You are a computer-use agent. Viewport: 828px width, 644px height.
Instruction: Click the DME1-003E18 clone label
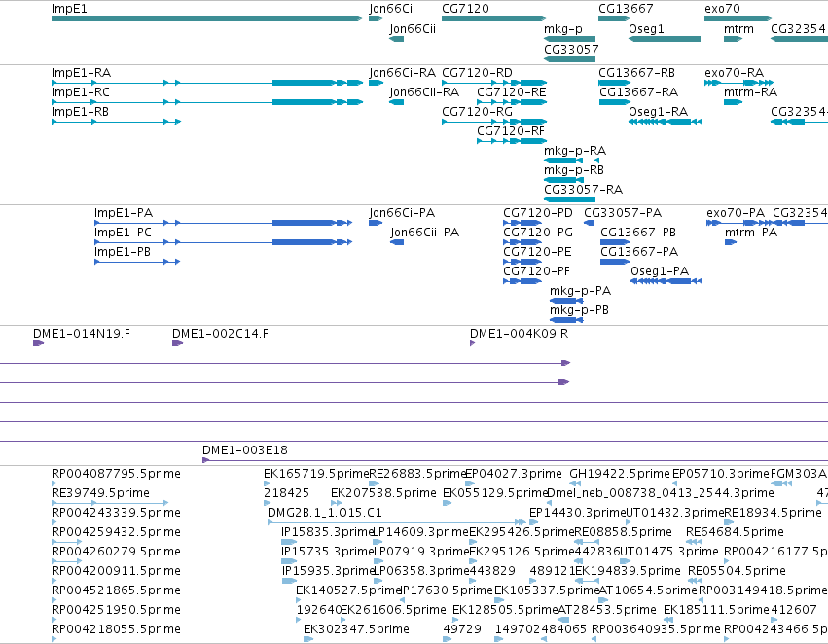click(245, 450)
